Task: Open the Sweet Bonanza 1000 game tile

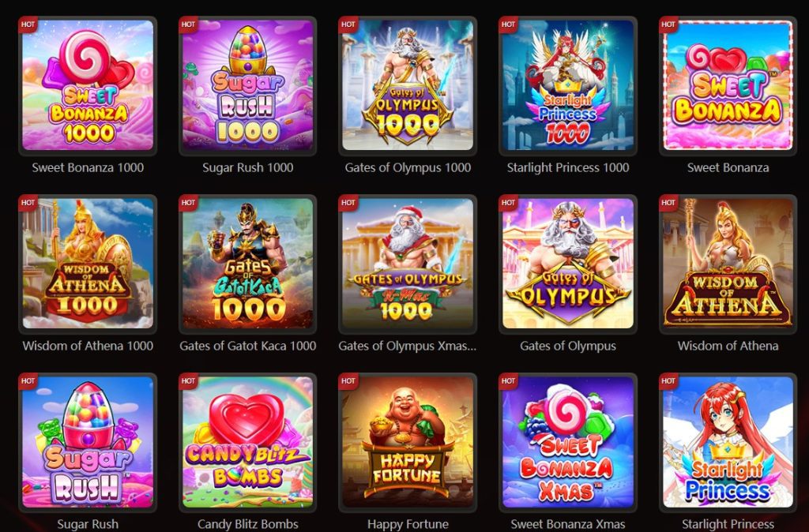Action: [88, 85]
